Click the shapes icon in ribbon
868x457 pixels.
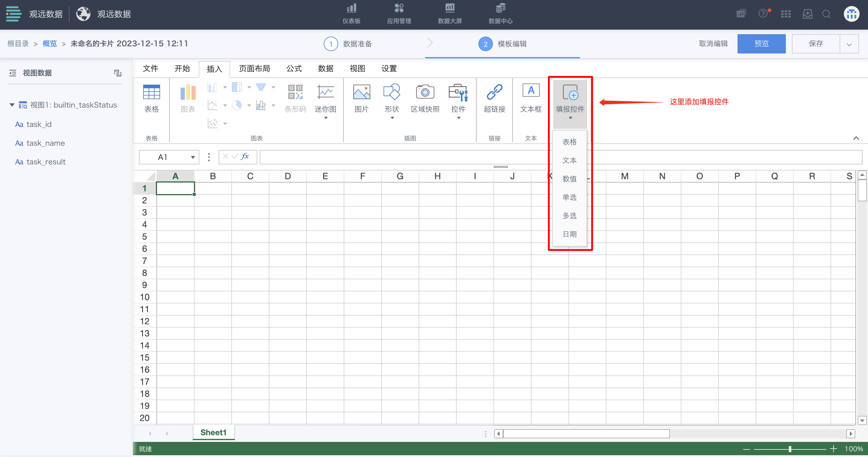(x=391, y=92)
